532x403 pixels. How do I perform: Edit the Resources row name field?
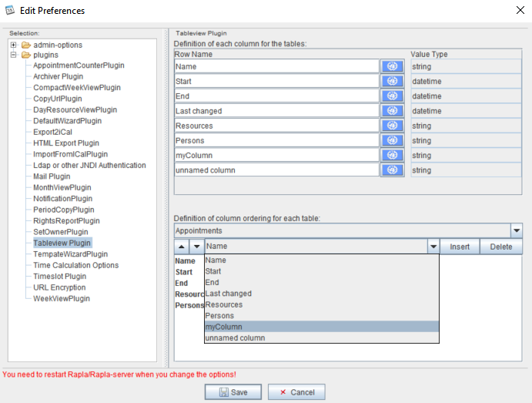[276, 126]
